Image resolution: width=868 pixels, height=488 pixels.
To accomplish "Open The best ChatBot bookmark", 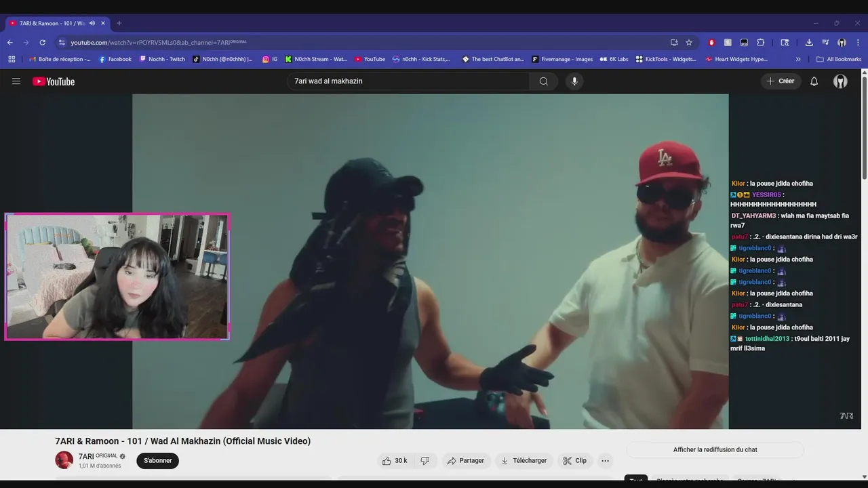I will 493,59.
